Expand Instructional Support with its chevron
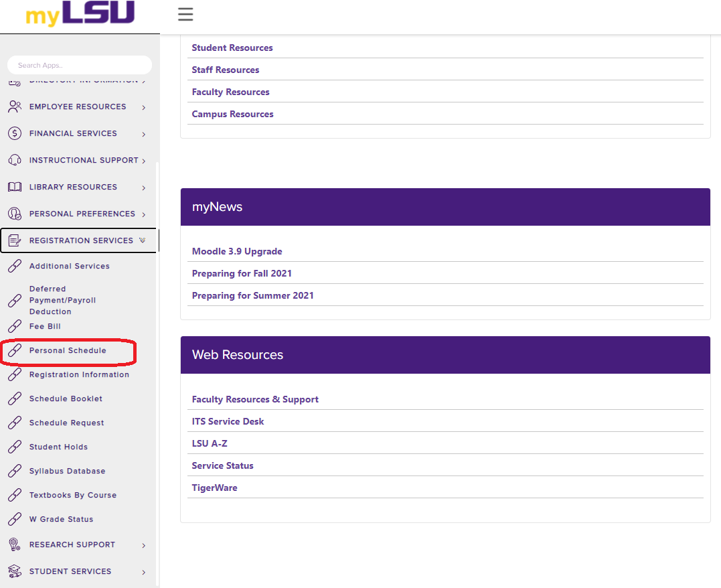The image size is (721, 588). 144,161
